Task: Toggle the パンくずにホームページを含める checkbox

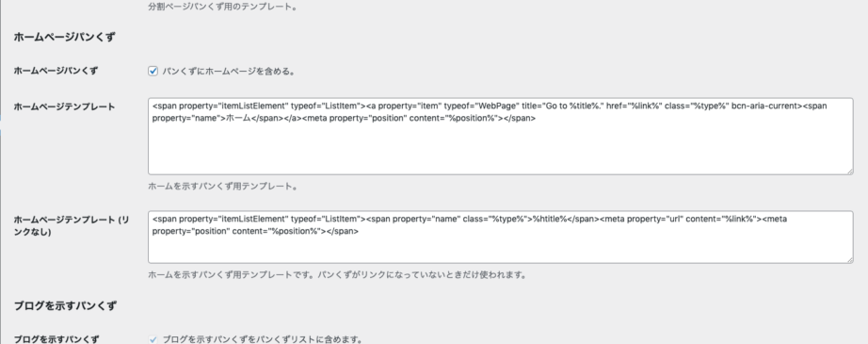Action: tap(153, 71)
